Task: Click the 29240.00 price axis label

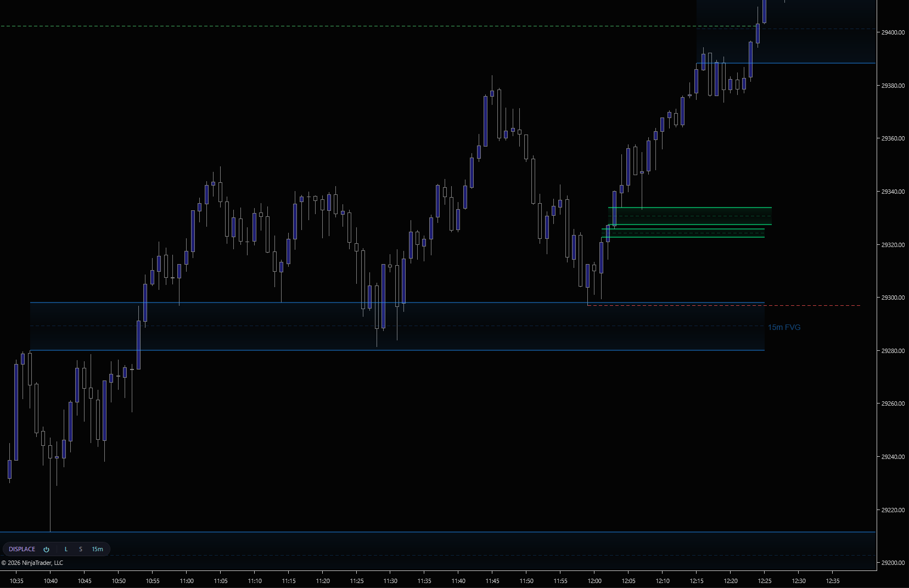Action: 893,457
